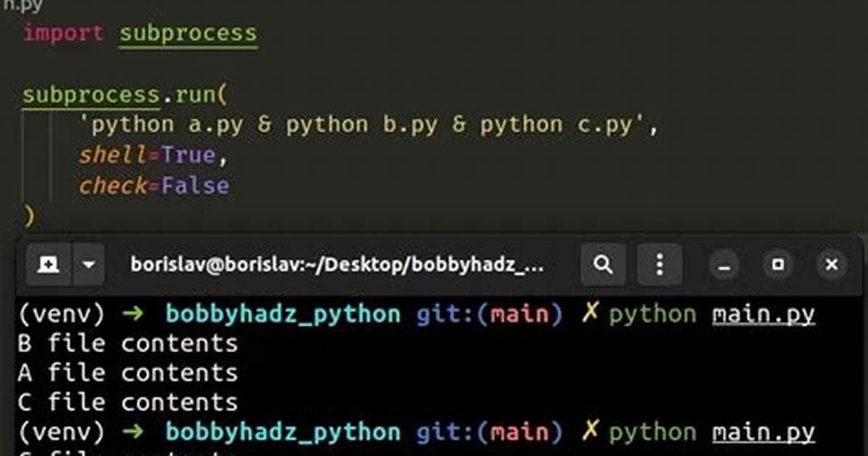Click underlined 'main.py' in second prompt line
The width and height of the screenshot is (868, 456).
(x=763, y=433)
